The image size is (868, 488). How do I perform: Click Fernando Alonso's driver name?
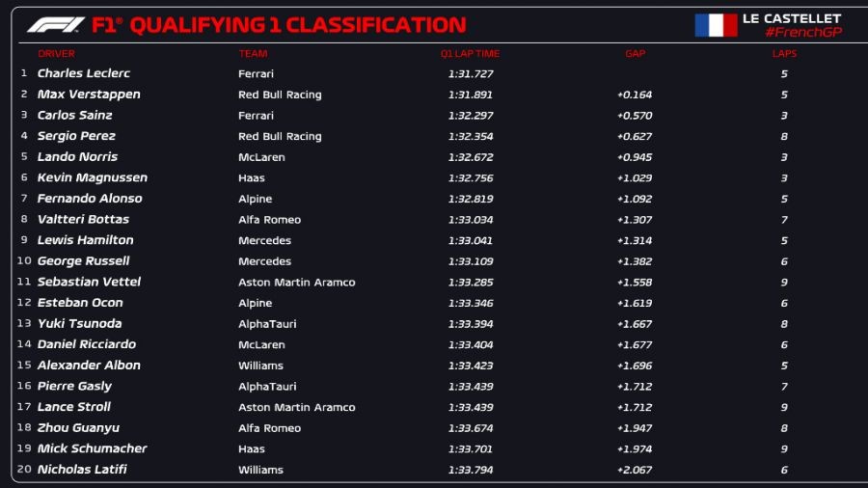pyautogui.click(x=90, y=199)
